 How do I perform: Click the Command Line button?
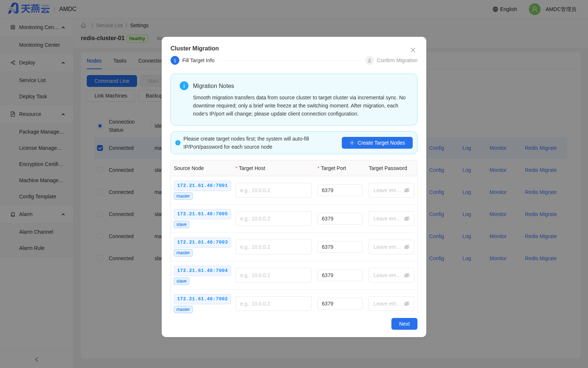coord(112,81)
